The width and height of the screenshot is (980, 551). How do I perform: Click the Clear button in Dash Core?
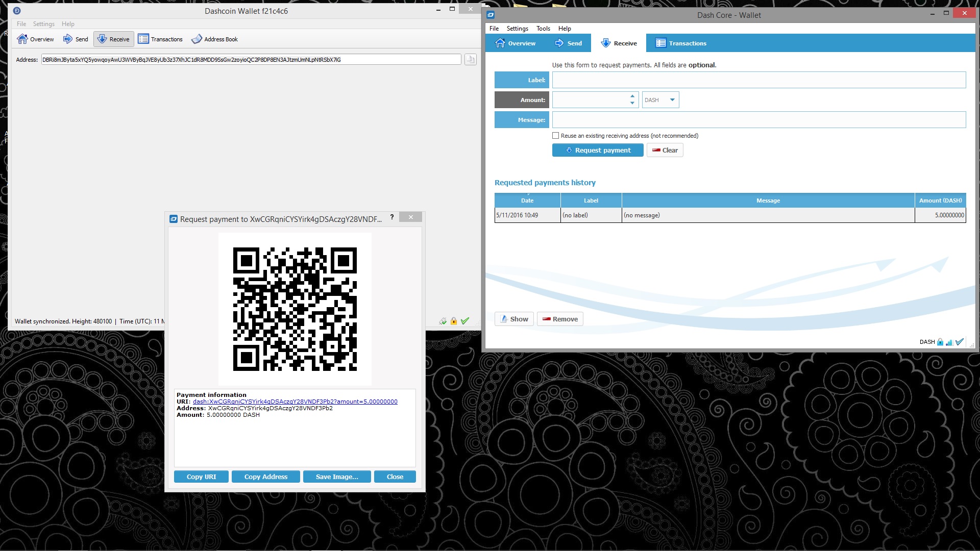665,150
